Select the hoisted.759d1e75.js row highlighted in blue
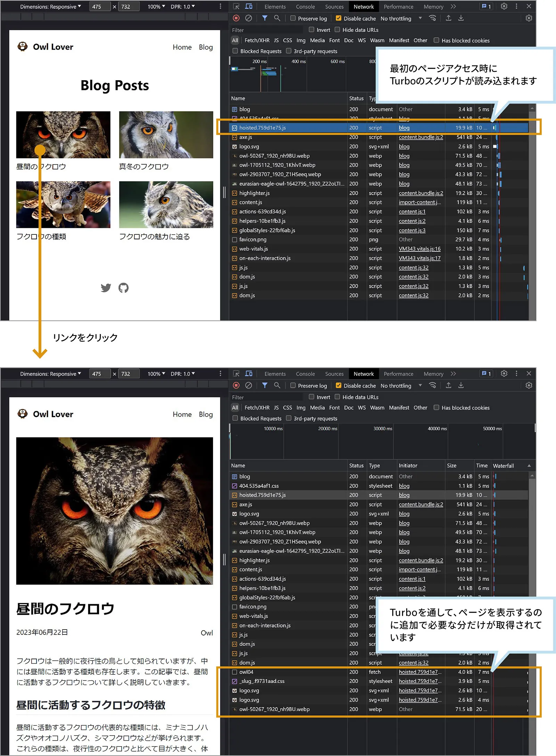The image size is (556, 756). pos(262,128)
